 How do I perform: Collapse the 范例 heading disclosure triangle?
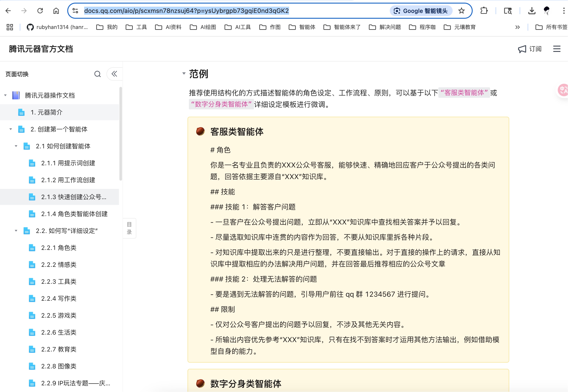[x=184, y=73]
